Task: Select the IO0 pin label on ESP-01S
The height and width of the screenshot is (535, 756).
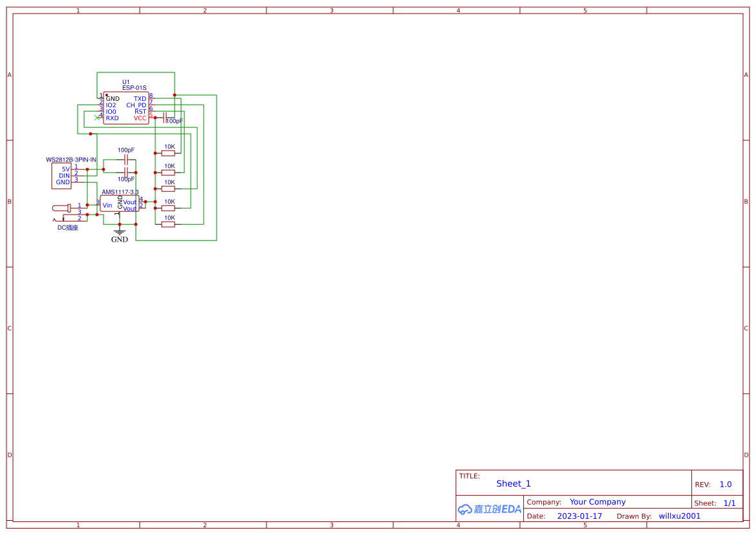Action: click(111, 112)
